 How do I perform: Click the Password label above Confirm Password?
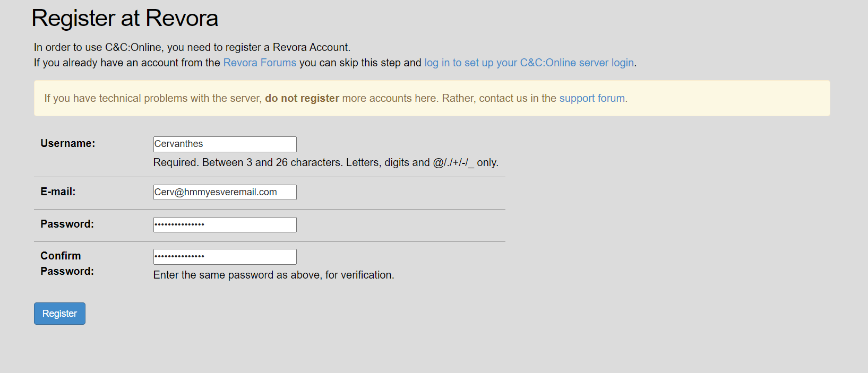(67, 224)
